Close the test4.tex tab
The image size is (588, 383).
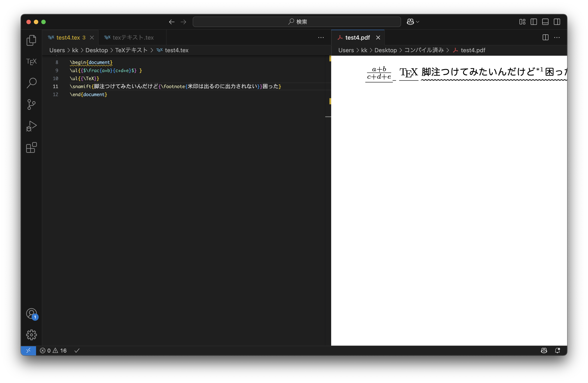92,38
